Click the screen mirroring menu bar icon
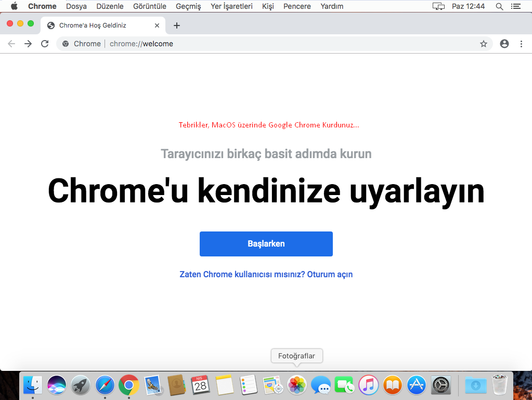532x400 pixels. [x=438, y=6]
